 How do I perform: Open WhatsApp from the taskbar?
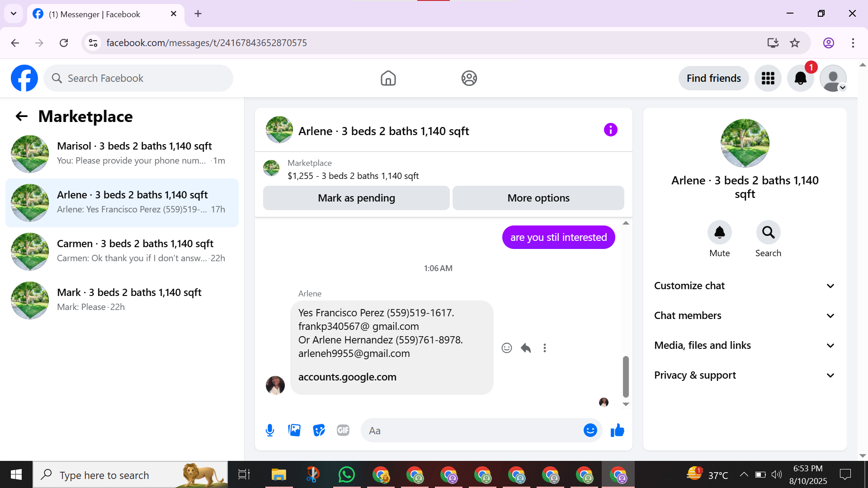point(347,475)
